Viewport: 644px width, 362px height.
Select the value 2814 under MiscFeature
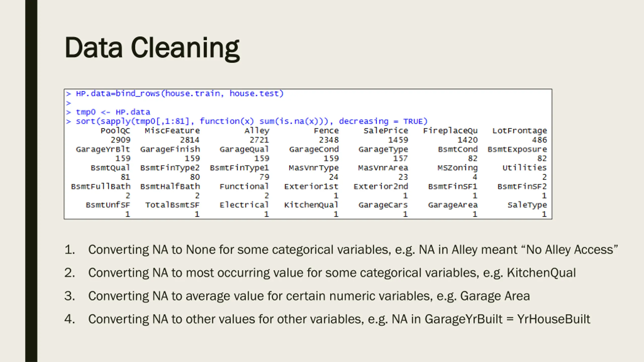point(190,140)
